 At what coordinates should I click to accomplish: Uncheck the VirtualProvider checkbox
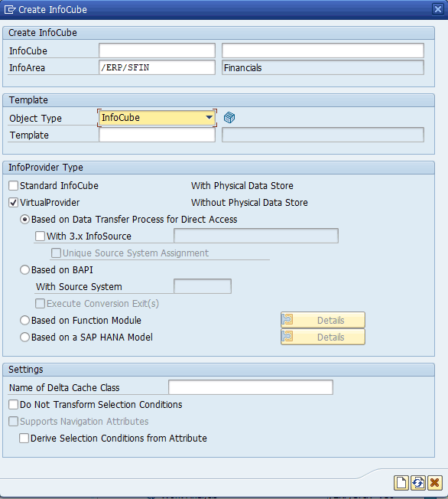point(13,202)
